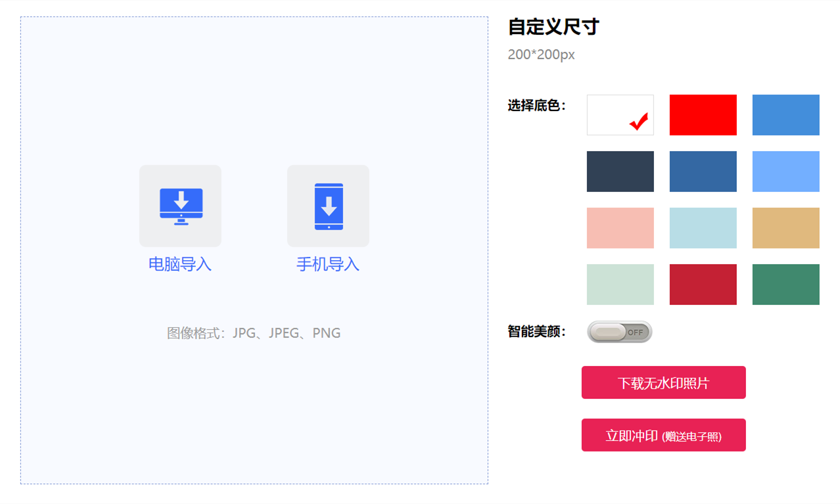Select the computer import (电脑导入) monitor icon
The height and width of the screenshot is (504, 840).
pyautogui.click(x=180, y=206)
